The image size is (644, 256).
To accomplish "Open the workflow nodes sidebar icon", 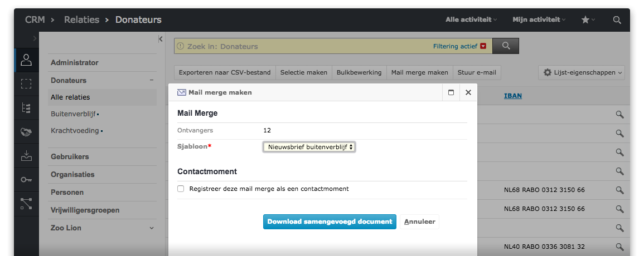I will 26,204.
